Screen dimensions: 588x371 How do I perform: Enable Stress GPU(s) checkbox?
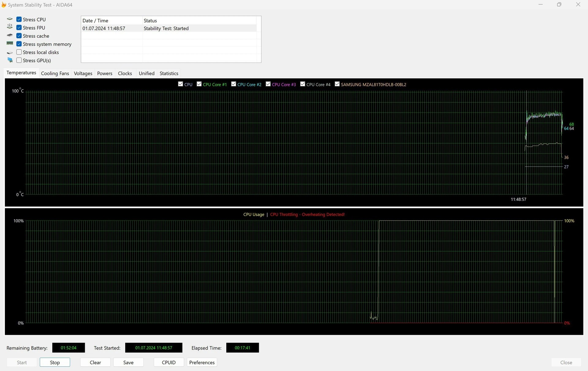pos(19,60)
